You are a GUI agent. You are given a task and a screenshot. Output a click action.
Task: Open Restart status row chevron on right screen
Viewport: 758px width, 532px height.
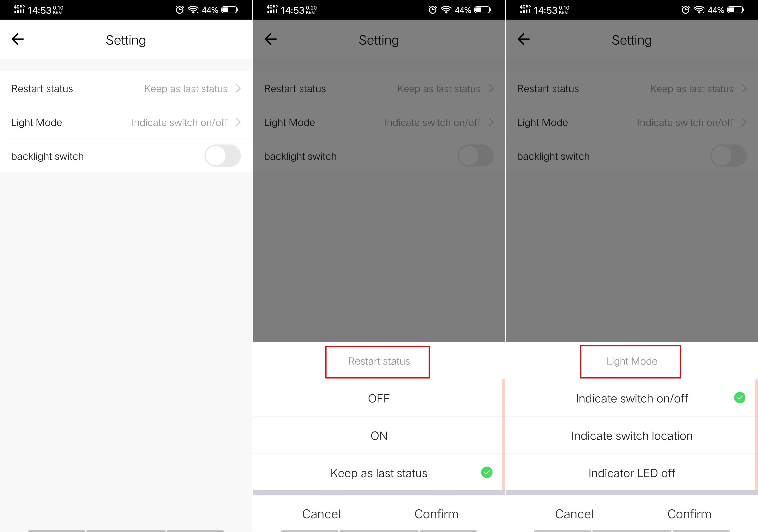point(744,88)
